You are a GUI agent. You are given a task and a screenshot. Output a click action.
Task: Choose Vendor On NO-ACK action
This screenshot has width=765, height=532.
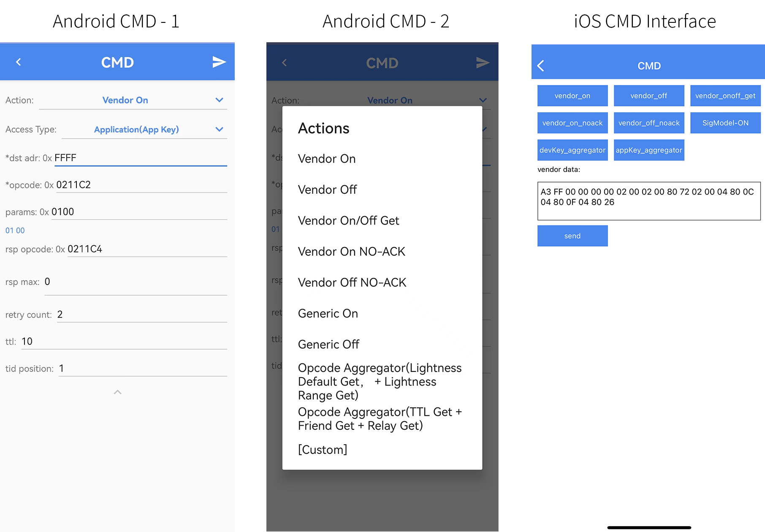pyautogui.click(x=382, y=252)
